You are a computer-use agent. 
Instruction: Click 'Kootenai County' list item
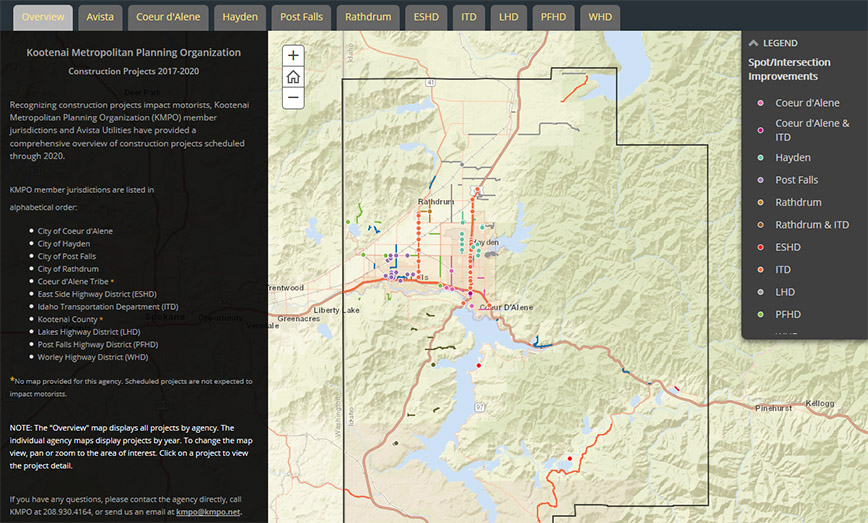pyautogui.click(x=68, y=319)
